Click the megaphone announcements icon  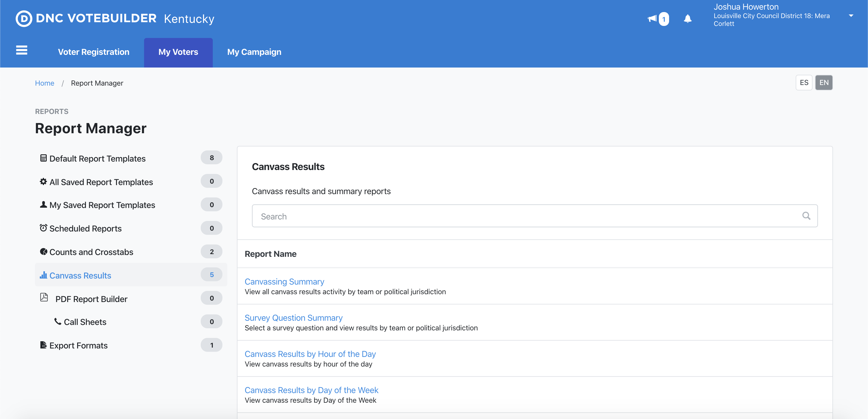[x=652, y=19]
